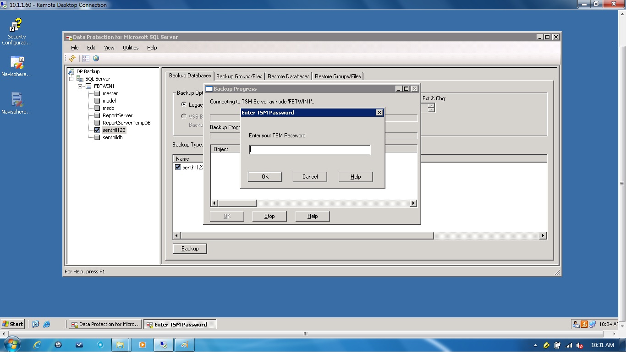Switch to the Restore Databases tab
The image size is (626, 364).
[x=288, y=76]
